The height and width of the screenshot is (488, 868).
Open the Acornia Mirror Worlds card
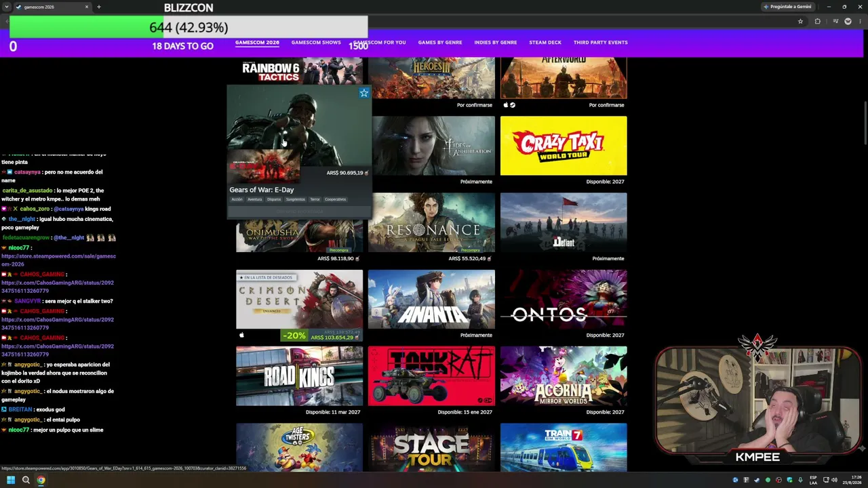point(564,376)
